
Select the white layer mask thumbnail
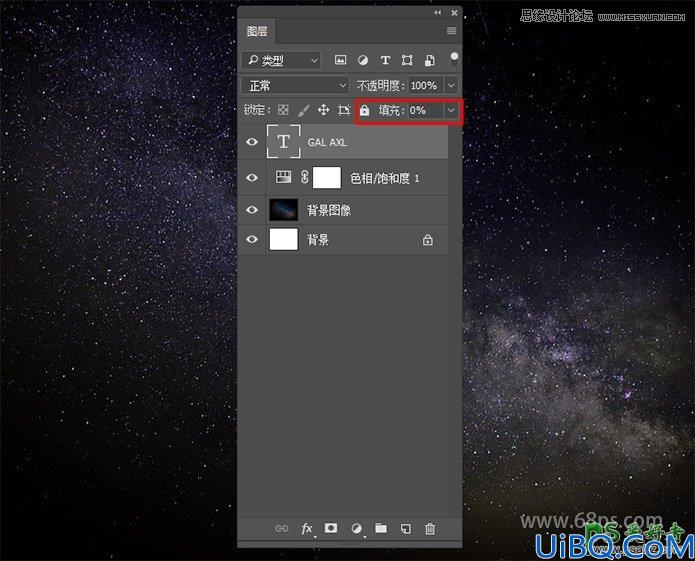pos(327,178)
